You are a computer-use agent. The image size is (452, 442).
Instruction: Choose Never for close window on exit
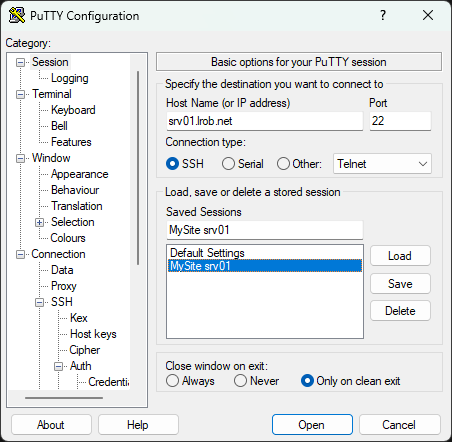[x=240, y=381]
